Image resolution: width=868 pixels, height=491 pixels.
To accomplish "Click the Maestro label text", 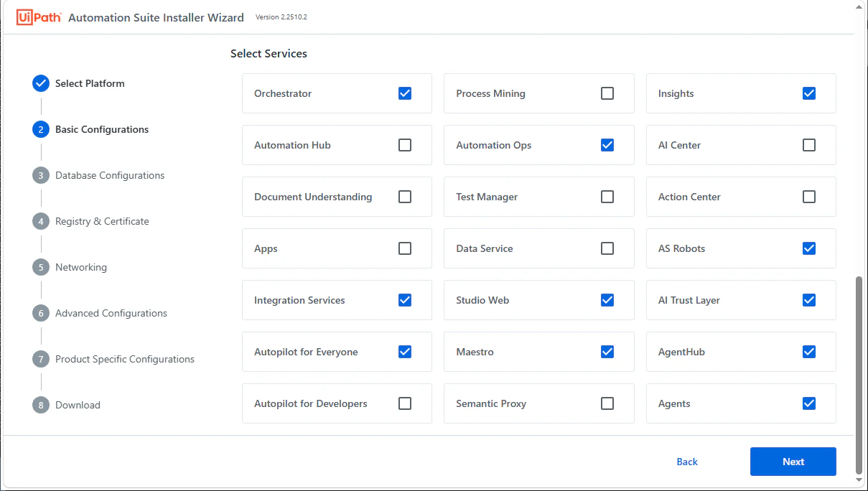I will pyautogui.click(x=475, y=352).
